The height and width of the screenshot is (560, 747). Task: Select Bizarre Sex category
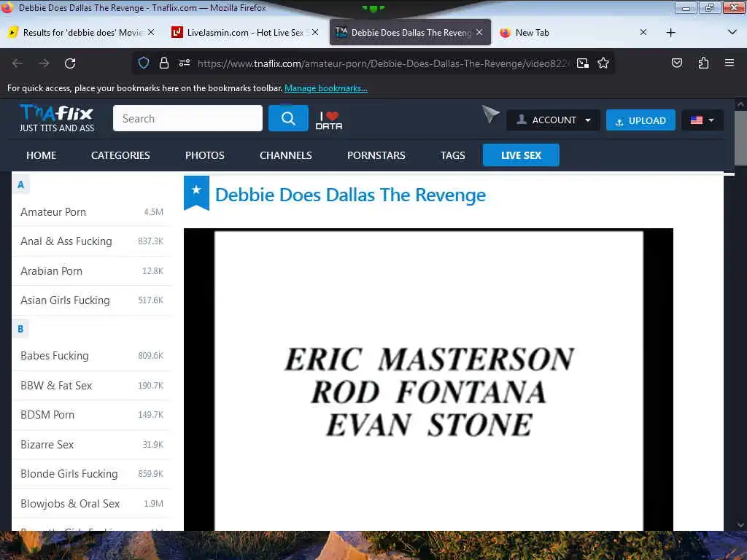pos(91,444)
